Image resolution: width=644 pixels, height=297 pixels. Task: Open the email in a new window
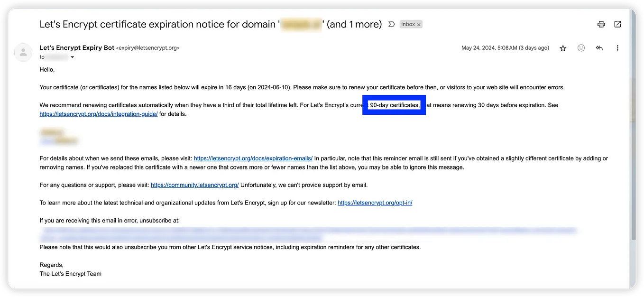tap(617, 24)
